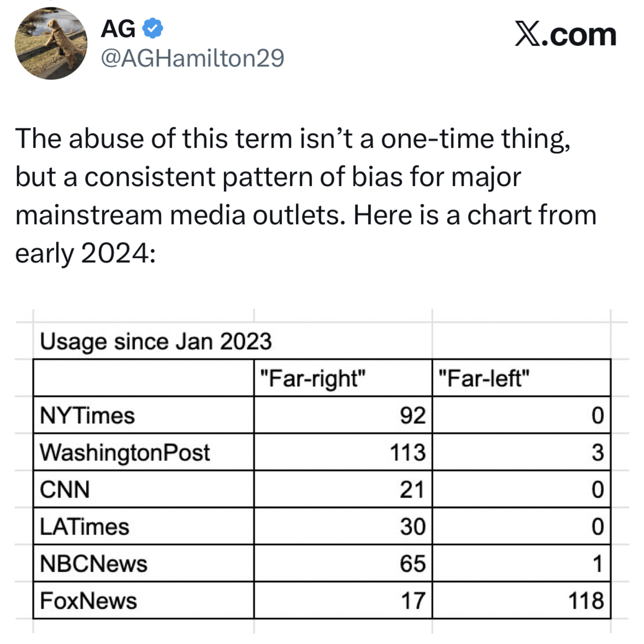This screenshot has width=644, height=644.
Task: Click the cell showing 118 for FoxNews
Action: click(x=521, y=600)
